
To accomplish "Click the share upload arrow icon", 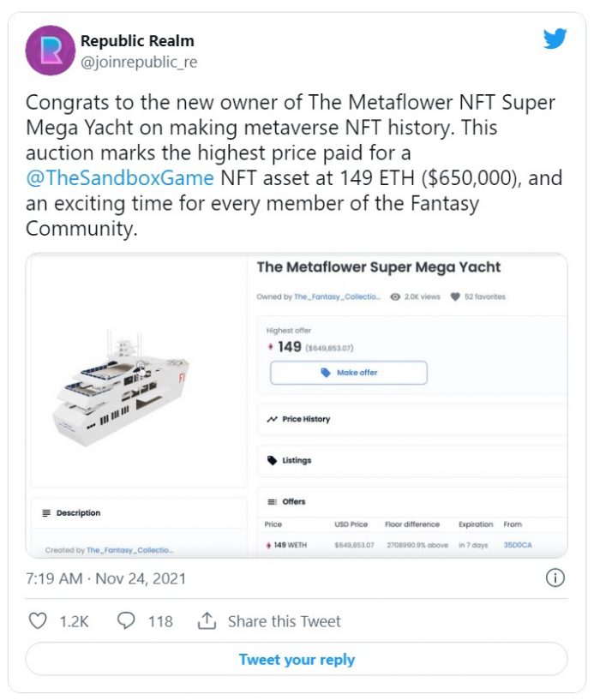I will (207, 621).
